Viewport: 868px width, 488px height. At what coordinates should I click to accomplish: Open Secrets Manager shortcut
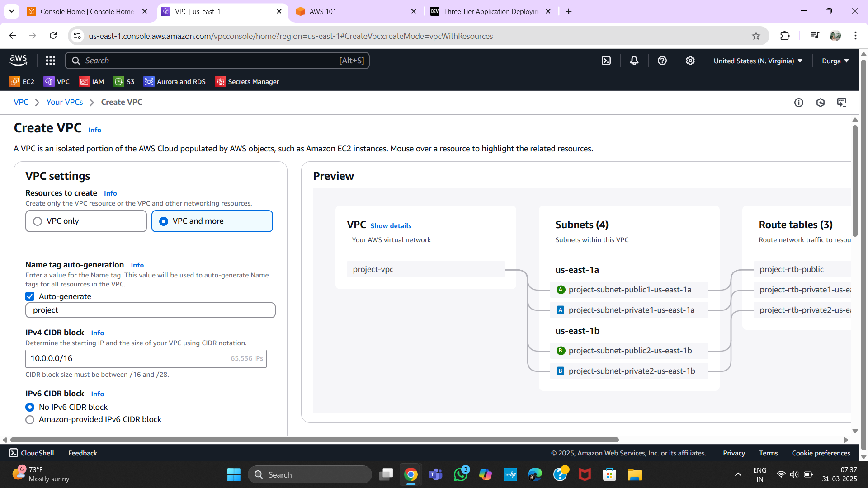[x=247, y=81]
